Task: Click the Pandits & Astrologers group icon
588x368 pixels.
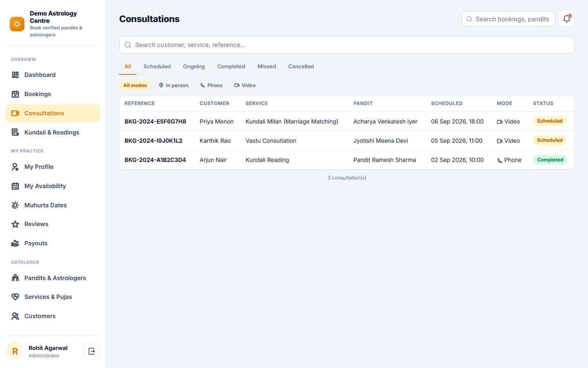Action: (16, 278)
